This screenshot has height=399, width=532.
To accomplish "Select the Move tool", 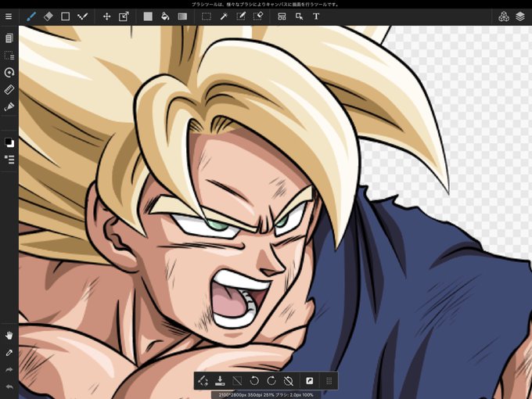I will tap(107, 16).
